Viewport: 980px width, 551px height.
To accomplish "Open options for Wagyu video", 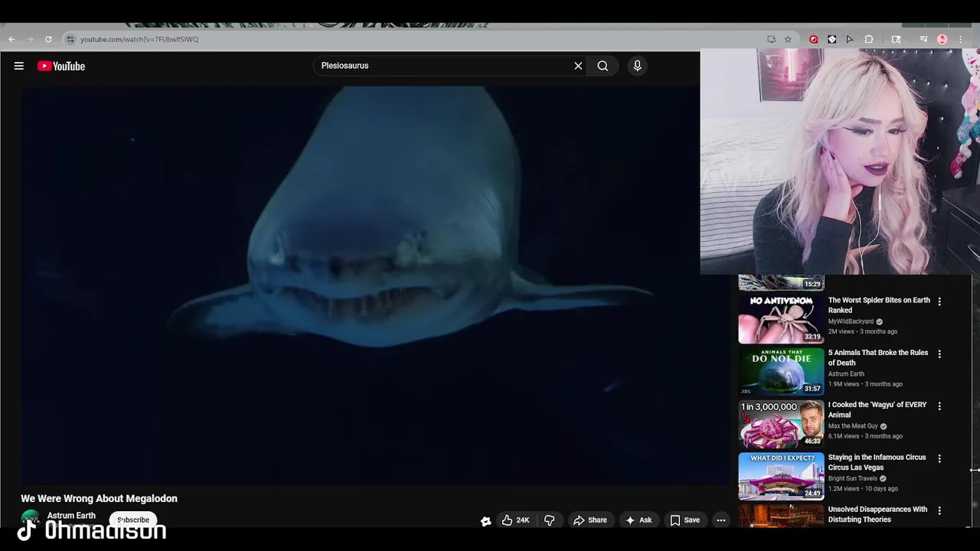I will click(939, 406).
